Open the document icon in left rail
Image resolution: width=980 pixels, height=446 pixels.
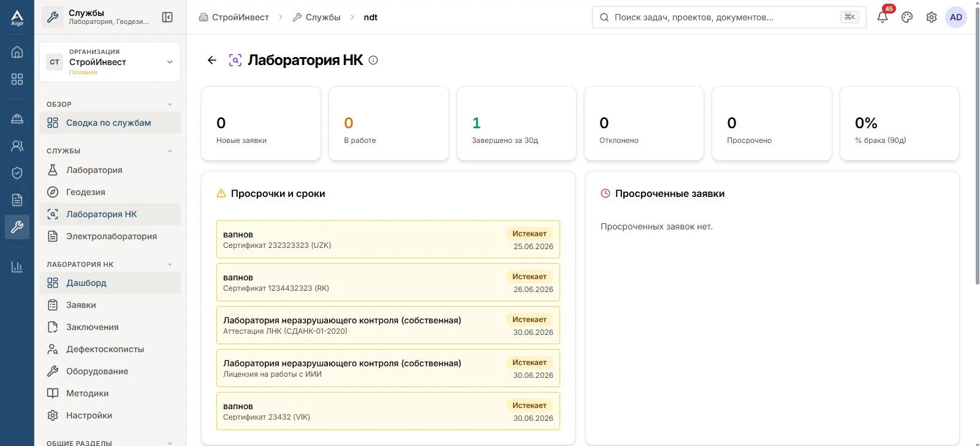point(17,200)
